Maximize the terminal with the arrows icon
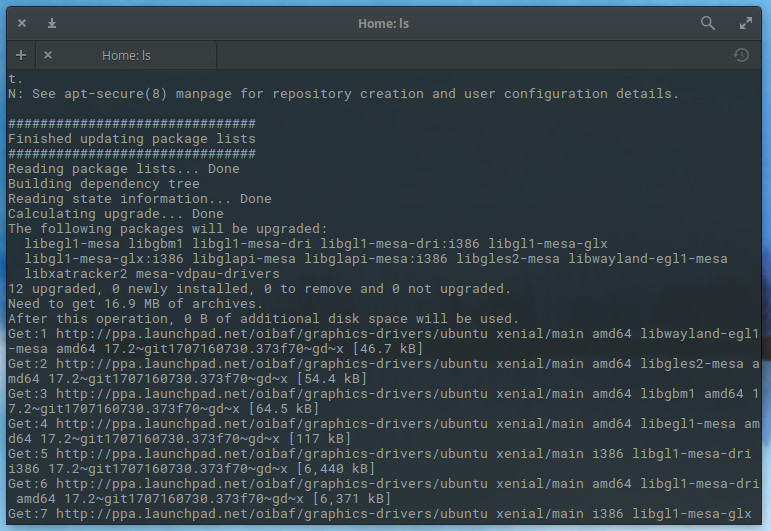This screenshot has width=771, height=531. point(745,23)
